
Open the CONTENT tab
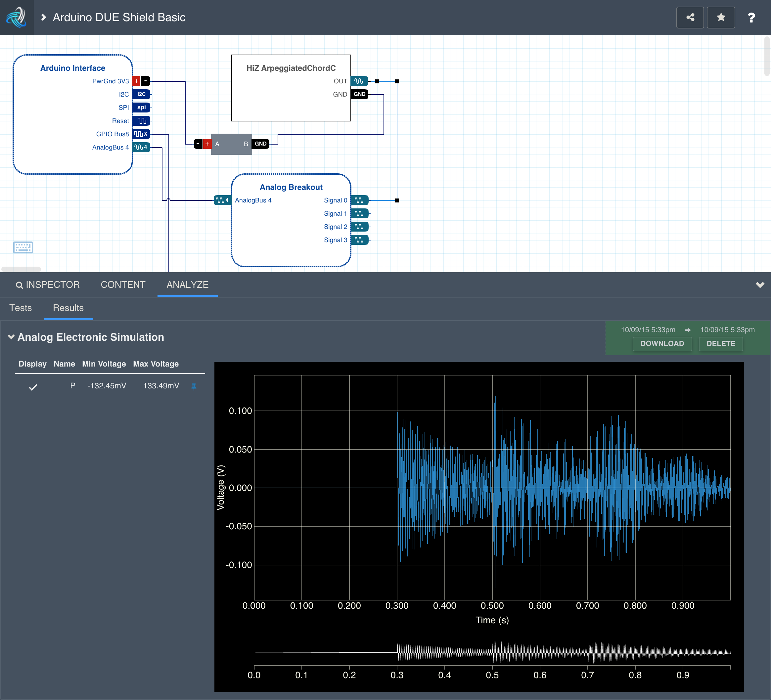tap(123, 285)
